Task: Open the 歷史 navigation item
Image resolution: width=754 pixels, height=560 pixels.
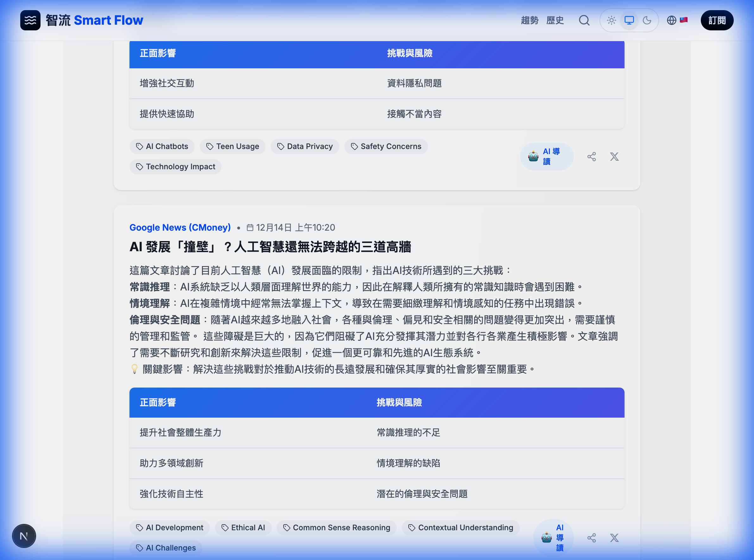Action: point(555,20)
